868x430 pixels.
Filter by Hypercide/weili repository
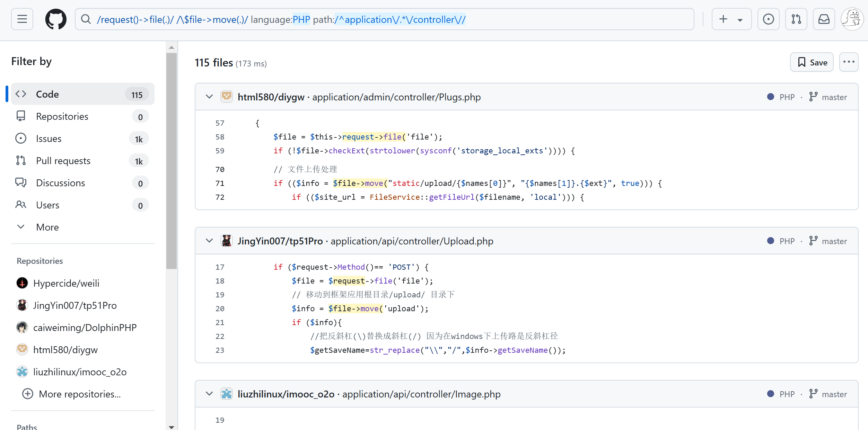(83, 283)
